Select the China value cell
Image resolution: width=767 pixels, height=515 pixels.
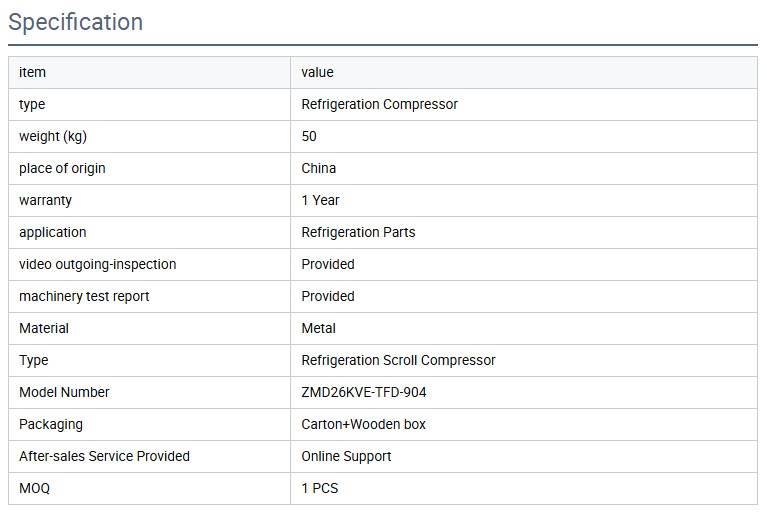[x=318, y=168]
